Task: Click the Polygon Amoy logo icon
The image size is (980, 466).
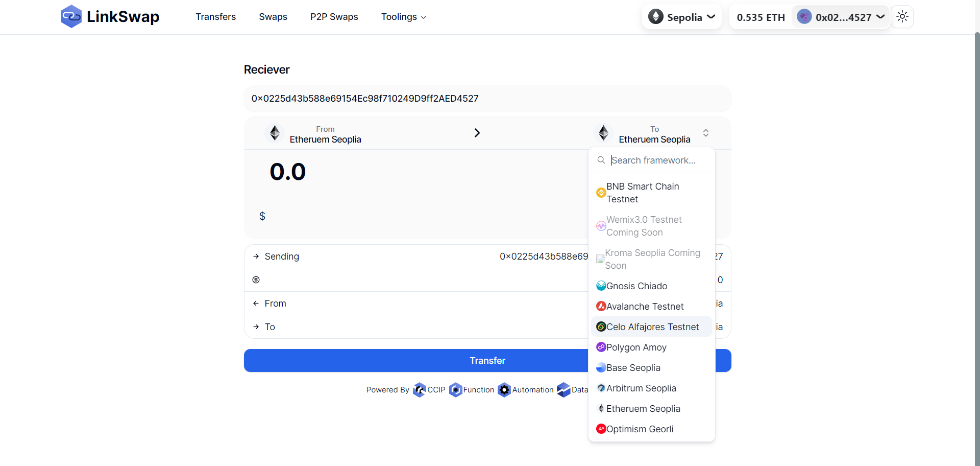Action: coord(601,347)
